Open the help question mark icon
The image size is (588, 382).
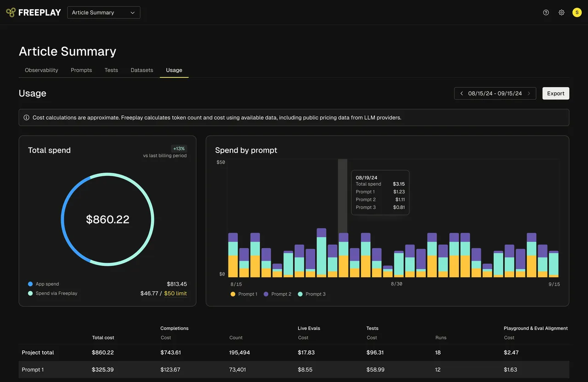tap(546, 12)
